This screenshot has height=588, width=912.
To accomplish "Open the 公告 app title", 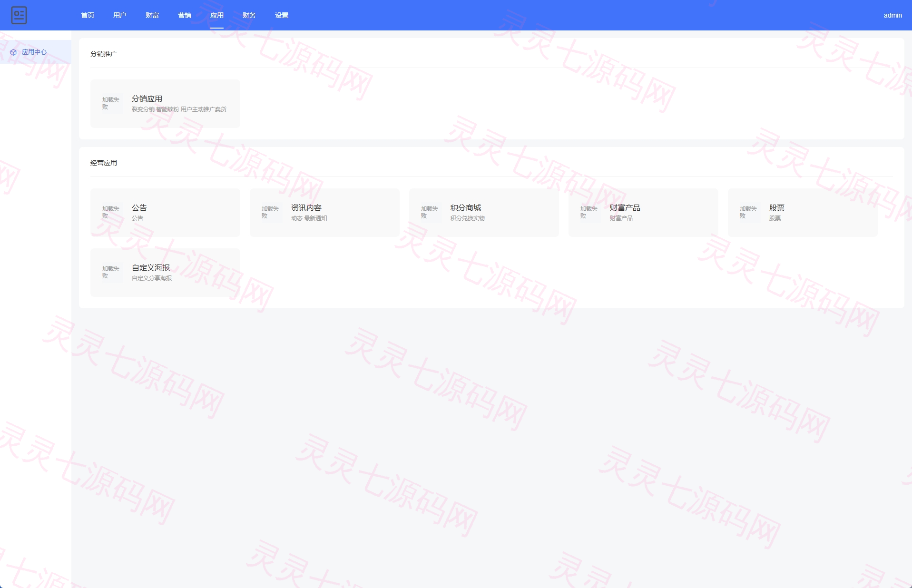I will point(139,207).
